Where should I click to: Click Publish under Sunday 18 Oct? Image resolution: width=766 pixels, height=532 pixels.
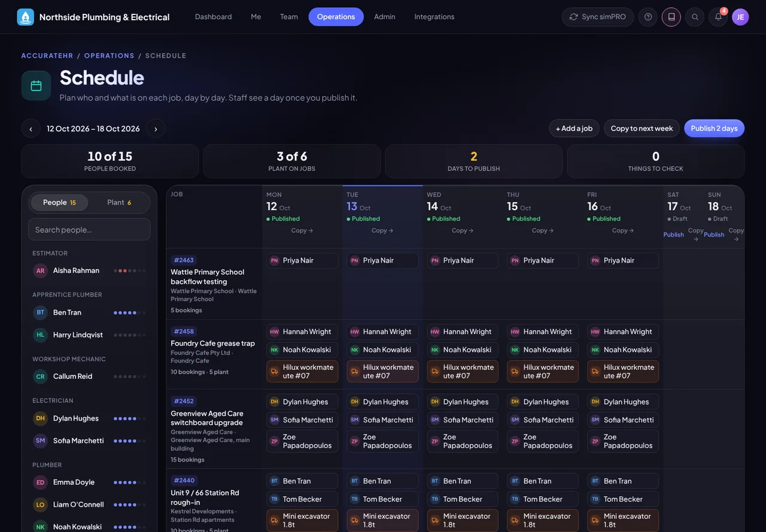714,235
